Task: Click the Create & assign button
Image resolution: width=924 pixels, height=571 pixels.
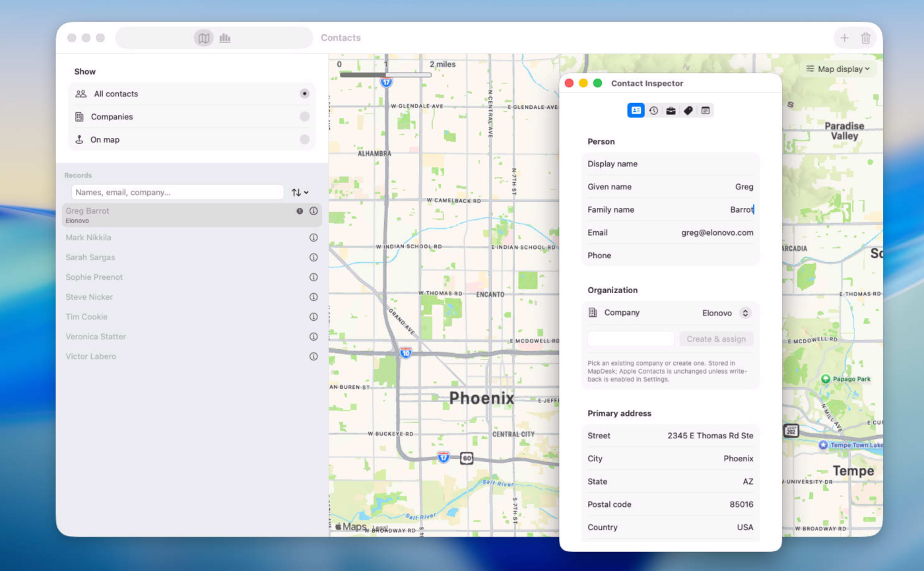Action: (x=716, y=339)
